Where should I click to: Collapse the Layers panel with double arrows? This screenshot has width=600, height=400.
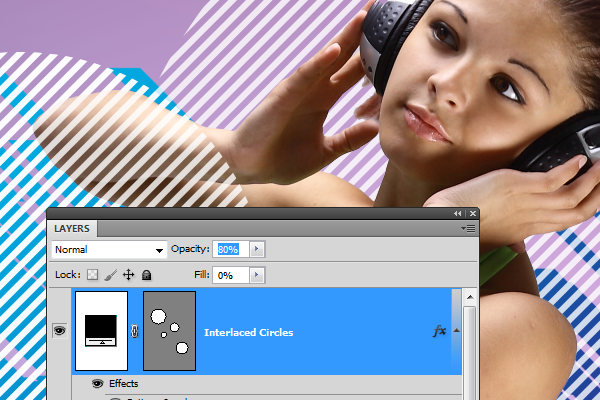pyautogui.click(x=458, y=214)
